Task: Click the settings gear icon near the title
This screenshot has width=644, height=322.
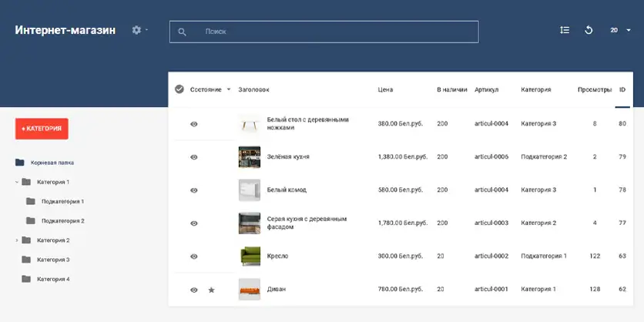Action: (x=137, y=30)
